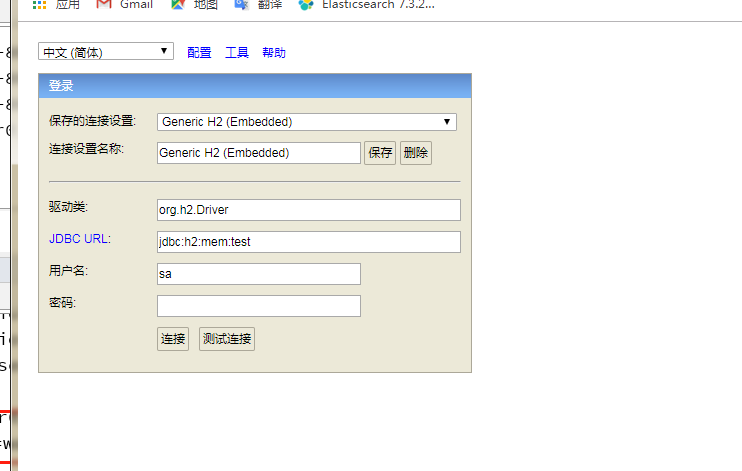742x471 pixels.
Task: Click the 配置 preferences link
Action: coord(199,53)
